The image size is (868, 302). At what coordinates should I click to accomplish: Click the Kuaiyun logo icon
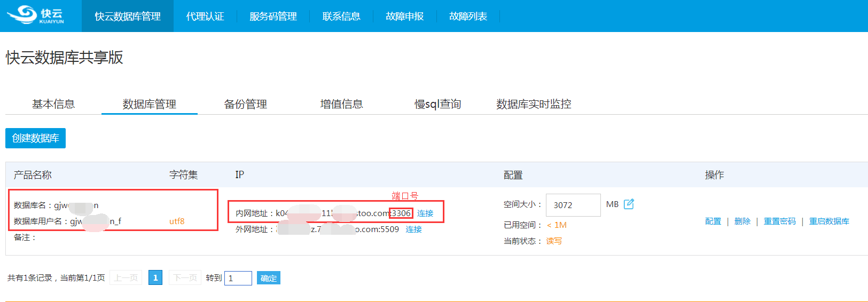coord(35,15)
